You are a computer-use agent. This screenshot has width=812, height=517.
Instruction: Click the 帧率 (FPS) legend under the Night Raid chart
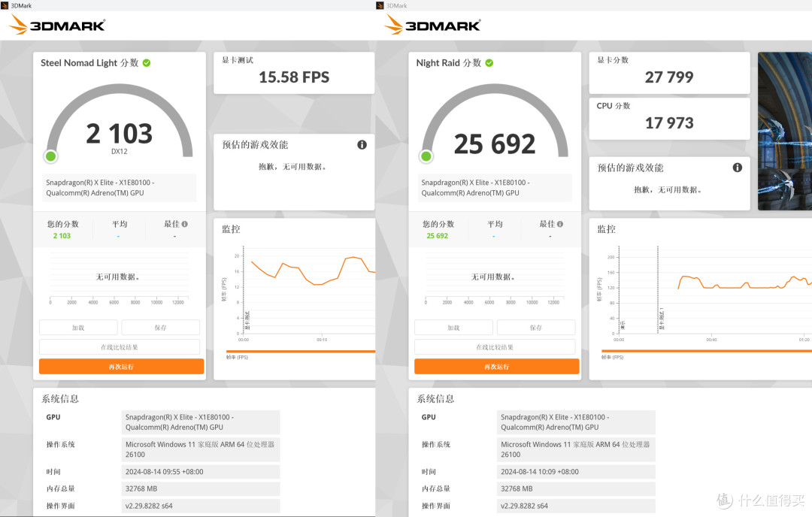(613, 357)
